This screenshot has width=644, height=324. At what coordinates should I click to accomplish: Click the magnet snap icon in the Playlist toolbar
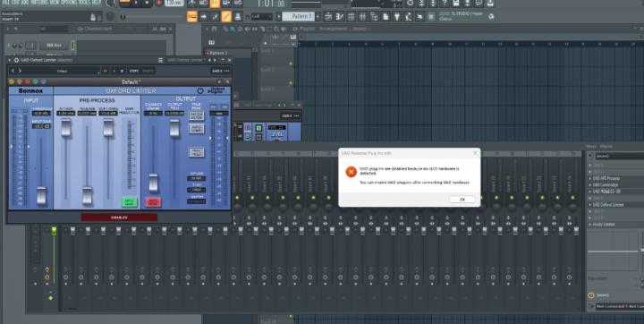(214, 29)
